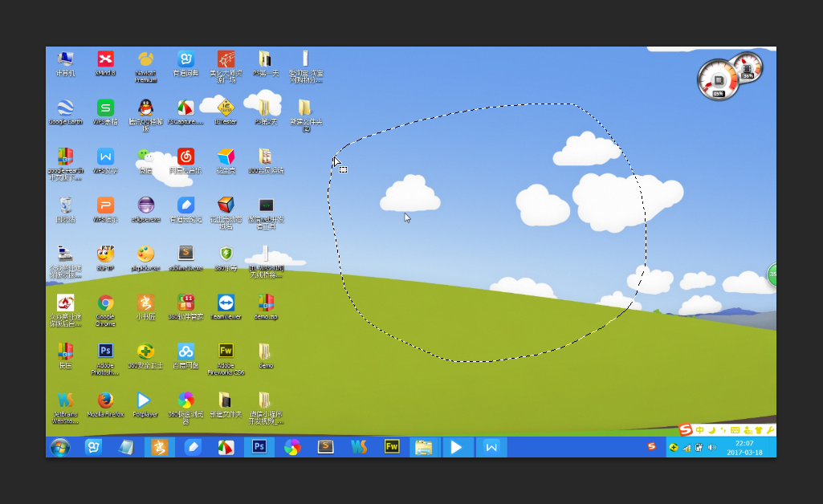Open the Windows Start button
This screenshot has width=823, height=504.
tap(60, 447)
